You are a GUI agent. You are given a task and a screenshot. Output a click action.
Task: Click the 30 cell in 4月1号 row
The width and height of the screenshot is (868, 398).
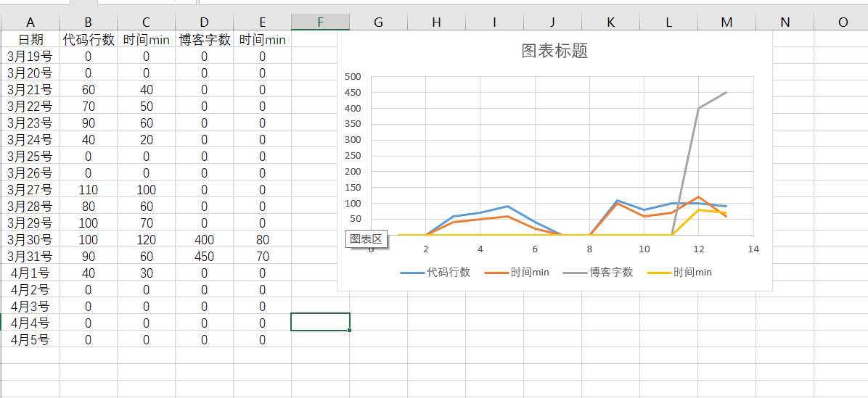point(146,273)
